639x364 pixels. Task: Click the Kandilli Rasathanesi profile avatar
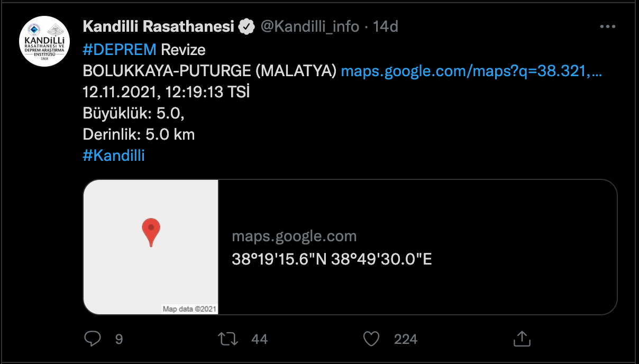45,42
